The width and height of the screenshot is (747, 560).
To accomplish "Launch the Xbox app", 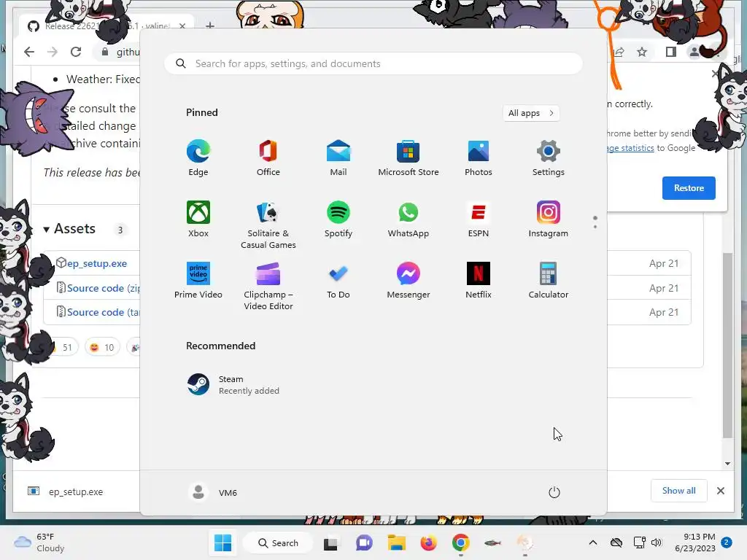I will click(x=198, y=219).
